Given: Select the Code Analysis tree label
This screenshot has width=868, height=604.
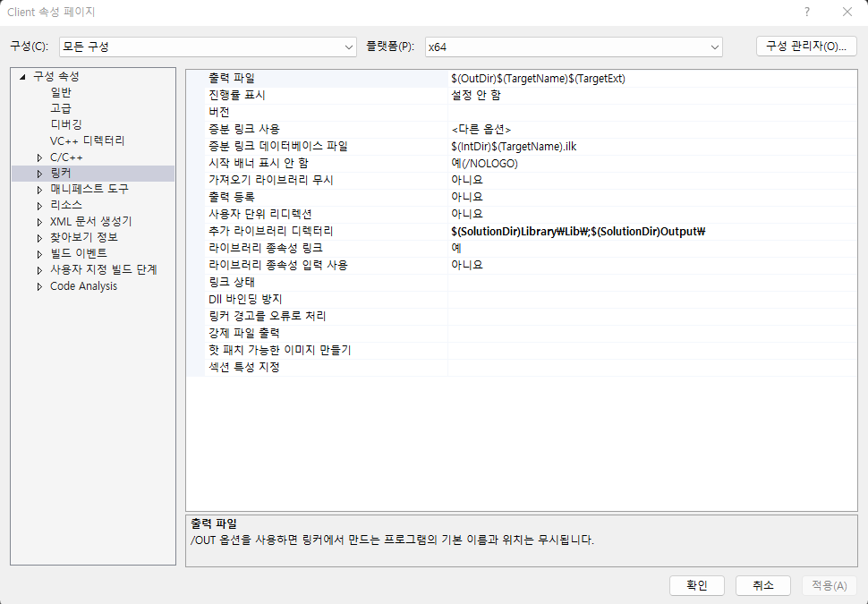Looking at the screenshot, I should 83,285.
